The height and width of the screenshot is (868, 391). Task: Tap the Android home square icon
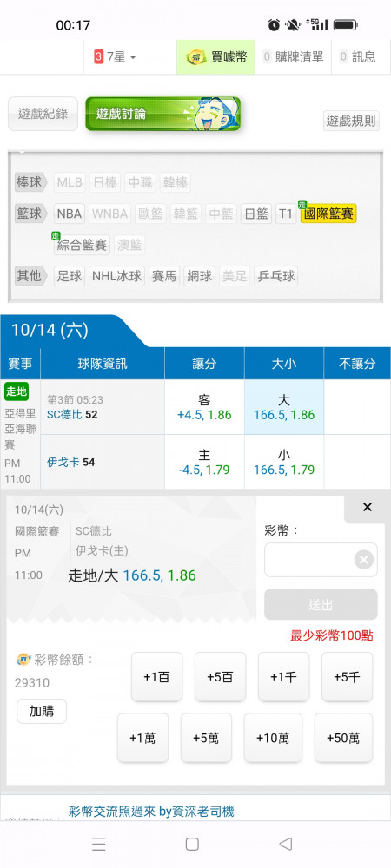point(192,844)
